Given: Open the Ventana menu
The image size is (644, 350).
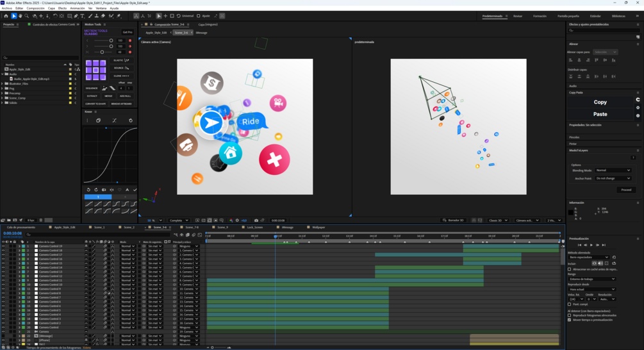Looking at the screenshot, I should pyautogui.click(x=101, y=8).
